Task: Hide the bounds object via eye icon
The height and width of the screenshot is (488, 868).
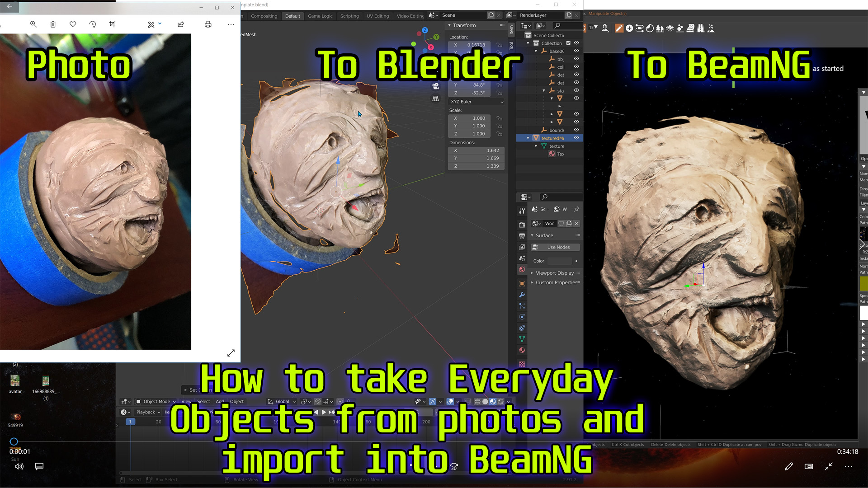Action: click(576, 130)
